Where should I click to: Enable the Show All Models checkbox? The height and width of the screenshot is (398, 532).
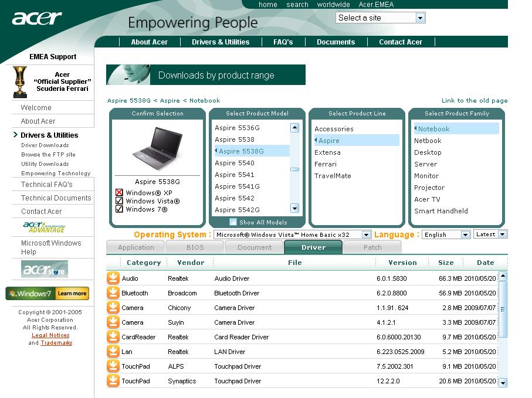click(x=233, y=222)
